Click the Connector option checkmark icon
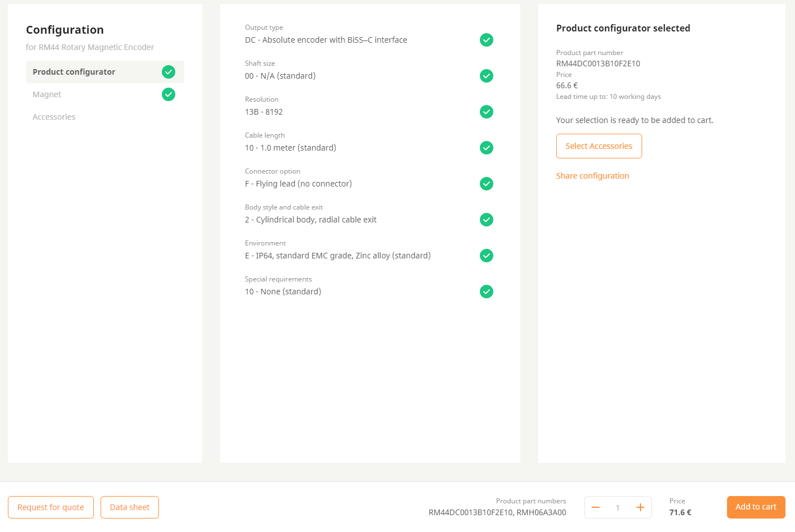The image size is (795, 532). click(487, 184)
